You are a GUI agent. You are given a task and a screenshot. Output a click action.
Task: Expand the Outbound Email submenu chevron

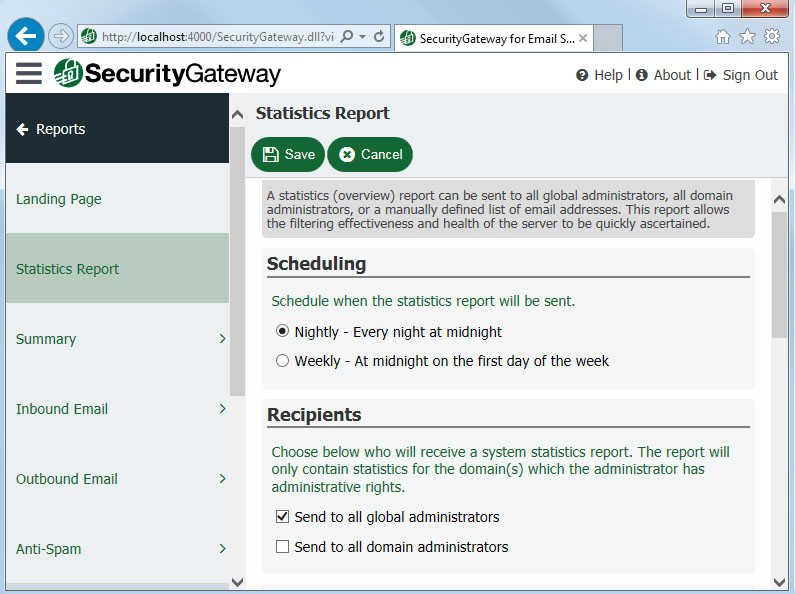tap(222, 478)
